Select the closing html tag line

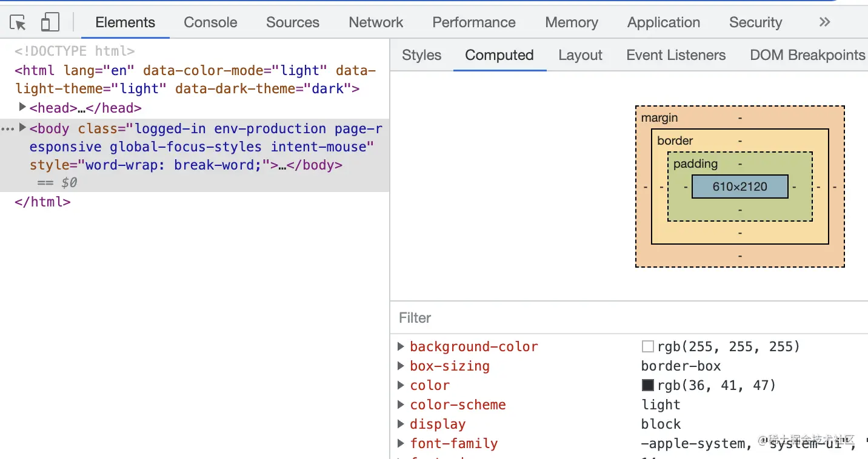(42, 202)
